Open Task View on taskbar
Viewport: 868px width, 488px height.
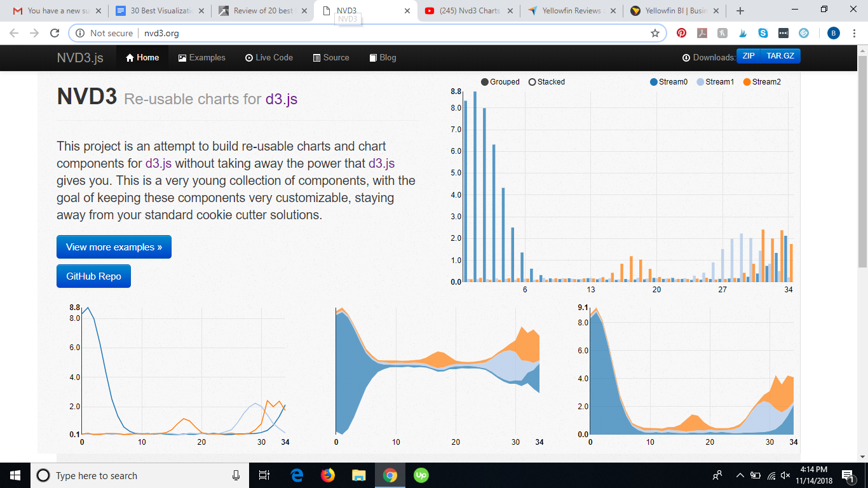(265, 475)
